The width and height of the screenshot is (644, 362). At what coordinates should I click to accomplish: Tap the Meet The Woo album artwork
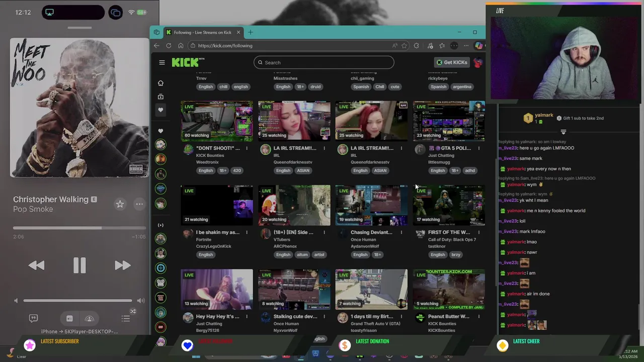click(x=79, y=108)
